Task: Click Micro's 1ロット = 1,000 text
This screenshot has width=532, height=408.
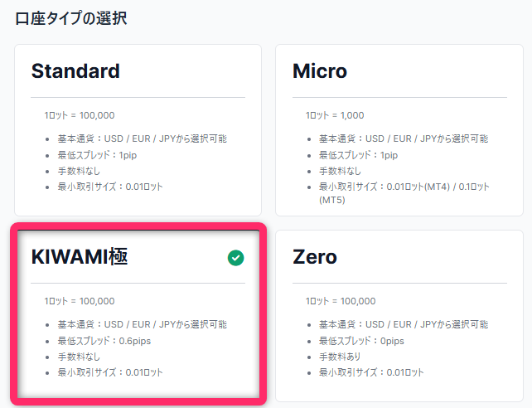Action: 335,115
